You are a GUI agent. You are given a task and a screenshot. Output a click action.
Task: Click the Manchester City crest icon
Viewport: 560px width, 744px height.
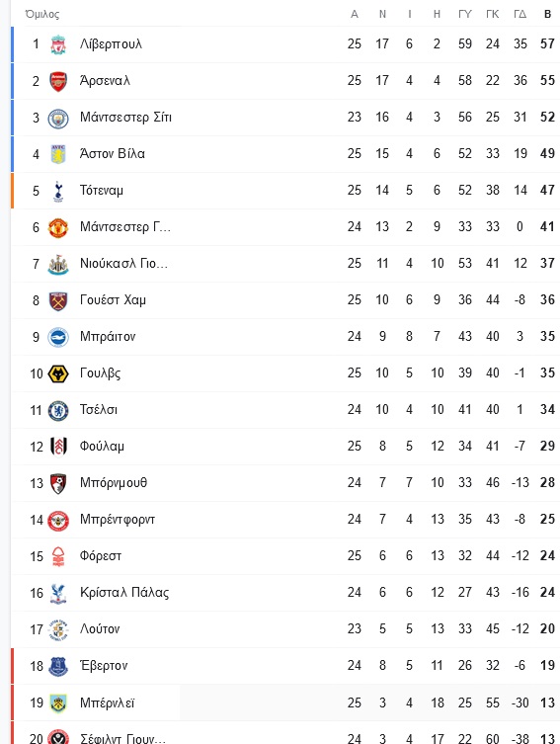pyautogui.click(x=58, y=118)
